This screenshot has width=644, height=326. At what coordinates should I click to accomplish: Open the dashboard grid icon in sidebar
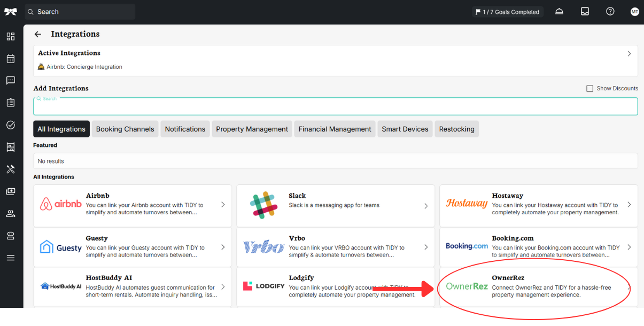click(11, 36)
